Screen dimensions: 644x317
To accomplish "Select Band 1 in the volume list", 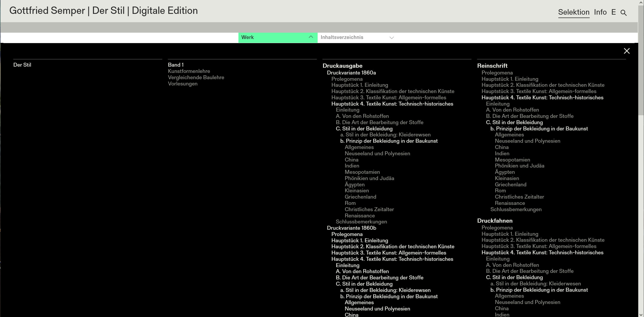I will [x=176, y=65].
